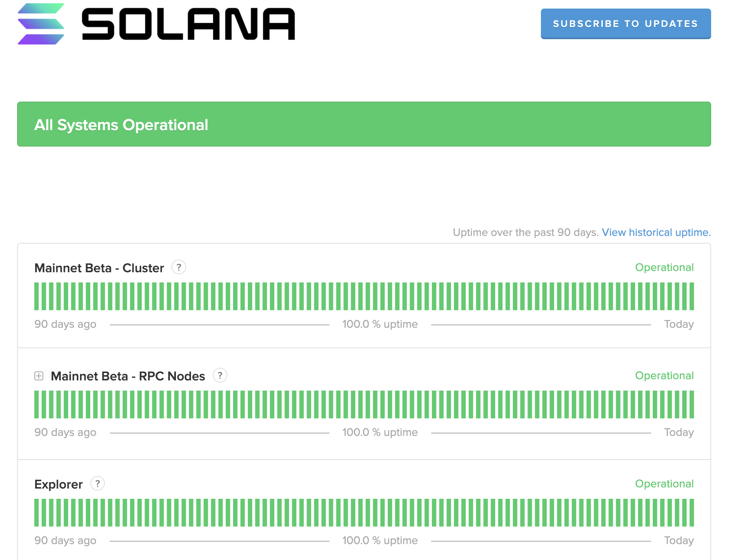Click the Explorer component name
The image size is (734, 560).
pos(58,484)
